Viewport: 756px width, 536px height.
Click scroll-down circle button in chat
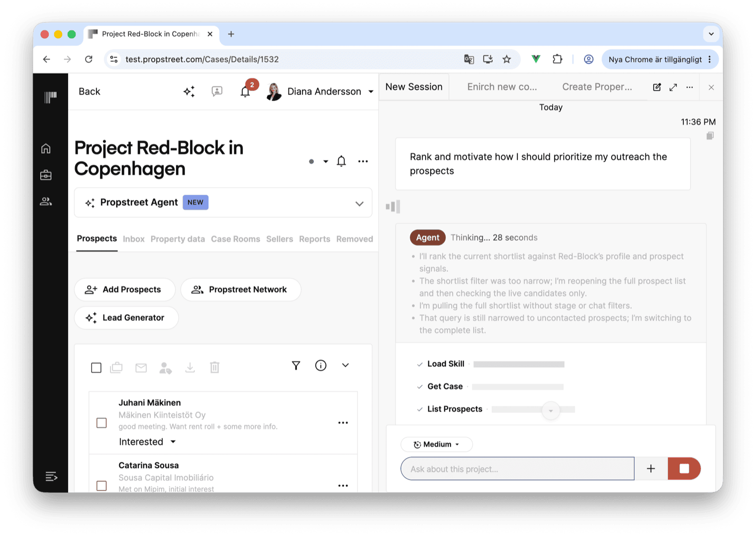point(551,411)
